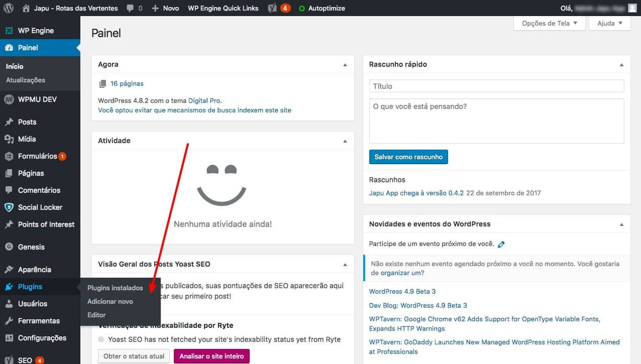Click the orange 4 notification badge in admin bar
The image size is (641, 364).
pyautogui.click(x=285, y=8)
